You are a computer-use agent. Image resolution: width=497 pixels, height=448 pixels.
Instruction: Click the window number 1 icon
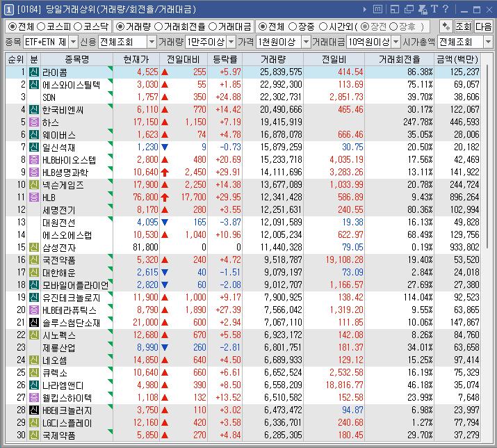[x=8, y=10]
